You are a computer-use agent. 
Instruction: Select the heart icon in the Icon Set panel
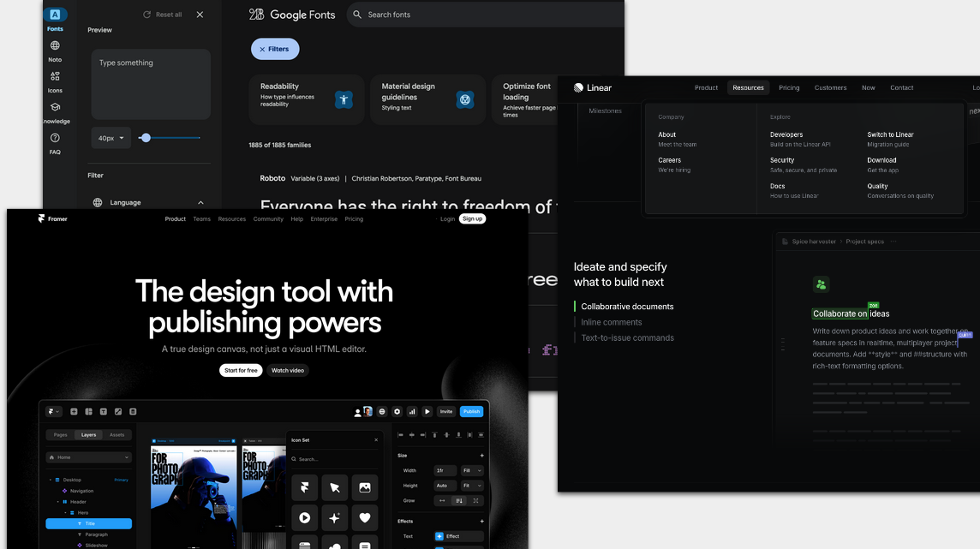[x=365, y=517]
